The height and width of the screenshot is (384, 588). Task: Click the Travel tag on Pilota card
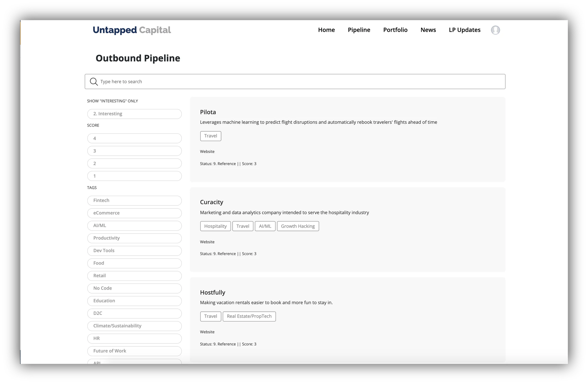click(x=211, y=136)
